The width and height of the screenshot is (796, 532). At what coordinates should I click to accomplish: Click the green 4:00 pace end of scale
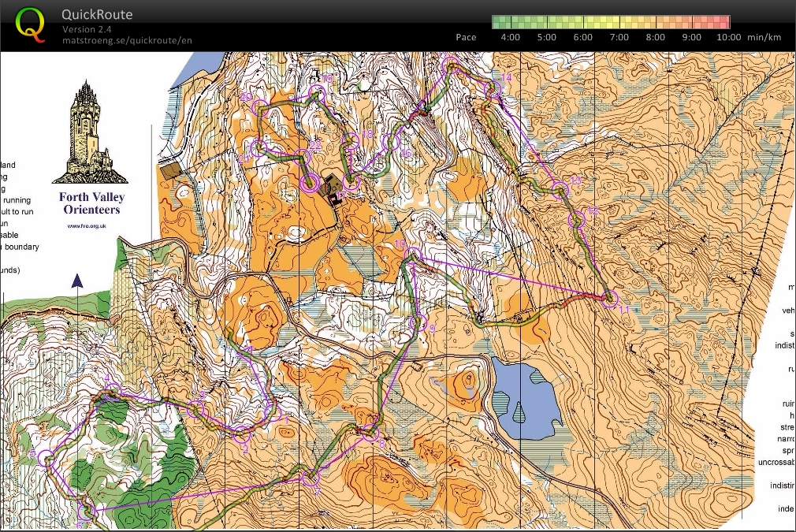pos(501,22)
